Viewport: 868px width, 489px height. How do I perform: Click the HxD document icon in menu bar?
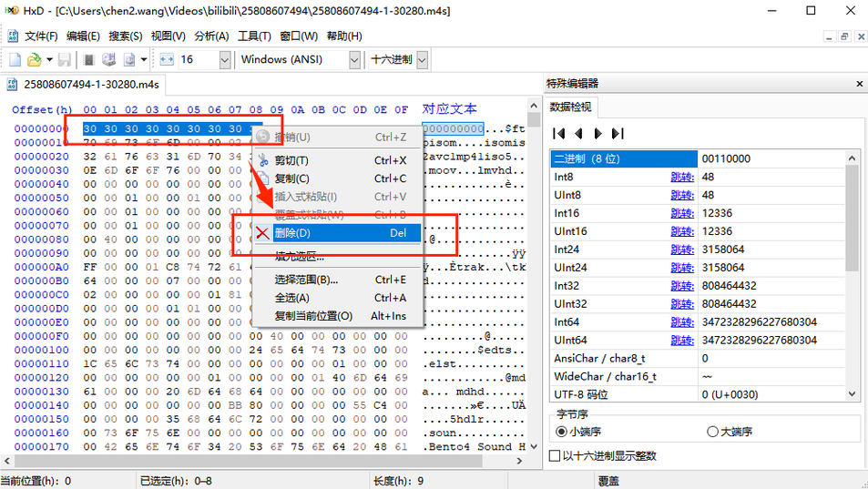[12, 36]
